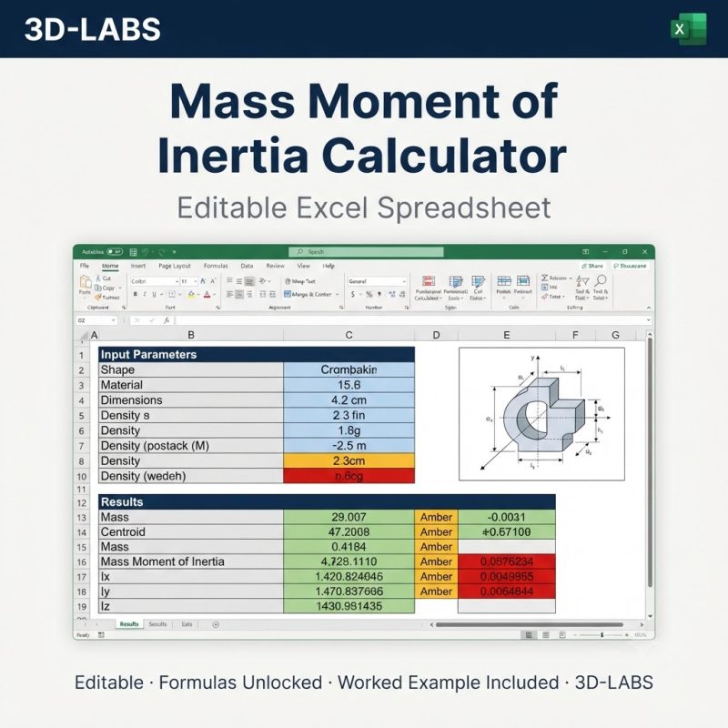Toggle the AutoSave switch in title bar

pyautogui.click(x=115, y=252)
